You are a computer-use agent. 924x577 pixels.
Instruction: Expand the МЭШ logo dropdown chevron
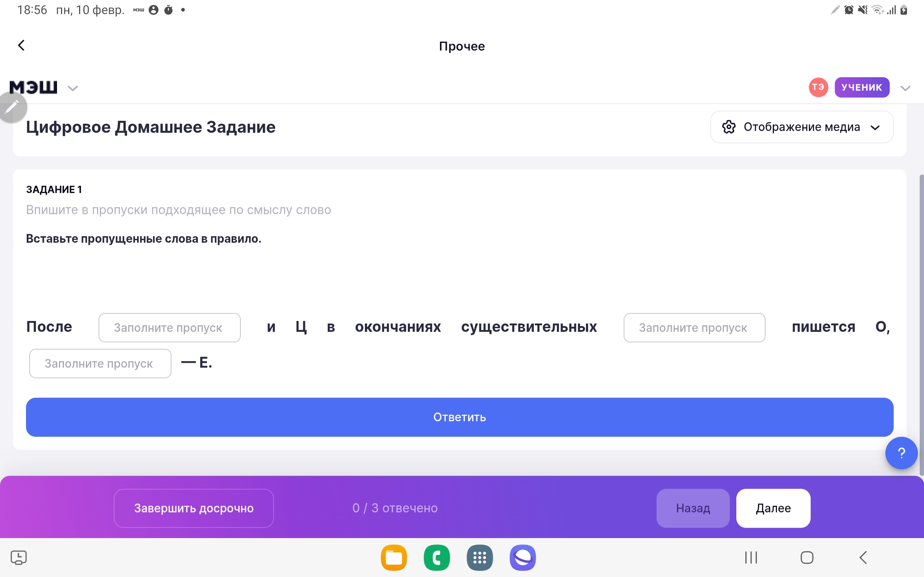[73, 89]
